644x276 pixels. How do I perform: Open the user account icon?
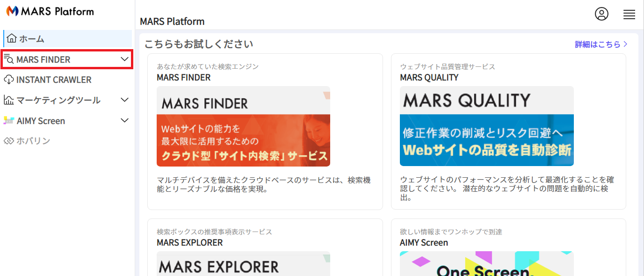[x=601, y=14]
